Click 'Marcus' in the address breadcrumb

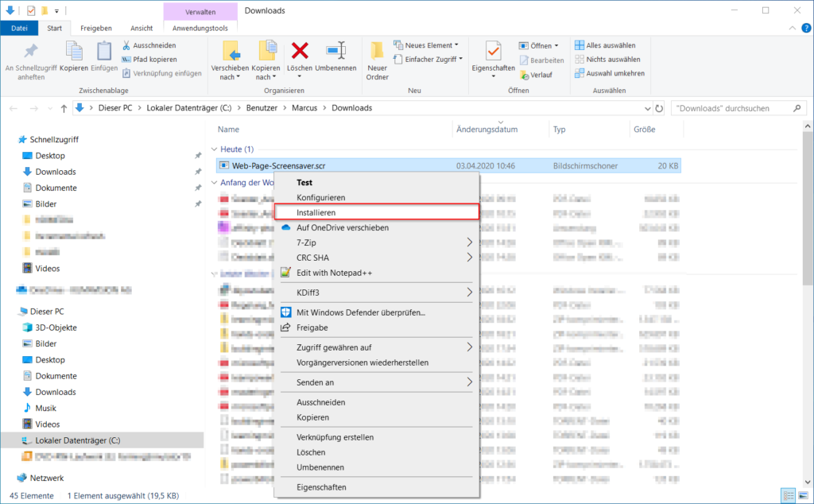tap(304, 108)
